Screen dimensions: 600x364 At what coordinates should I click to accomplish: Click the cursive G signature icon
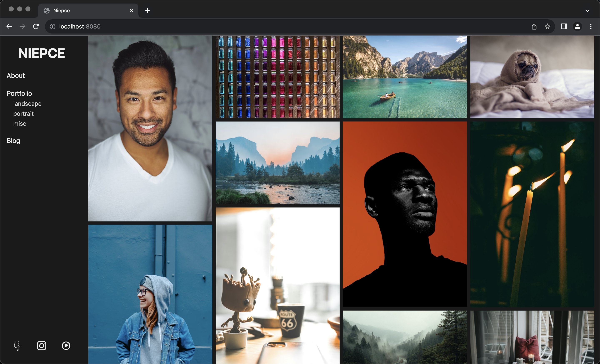point(17,345)
